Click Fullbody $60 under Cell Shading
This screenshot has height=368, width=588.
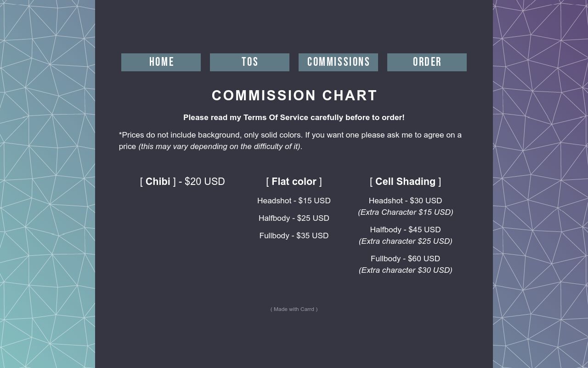tap(406, 259)
